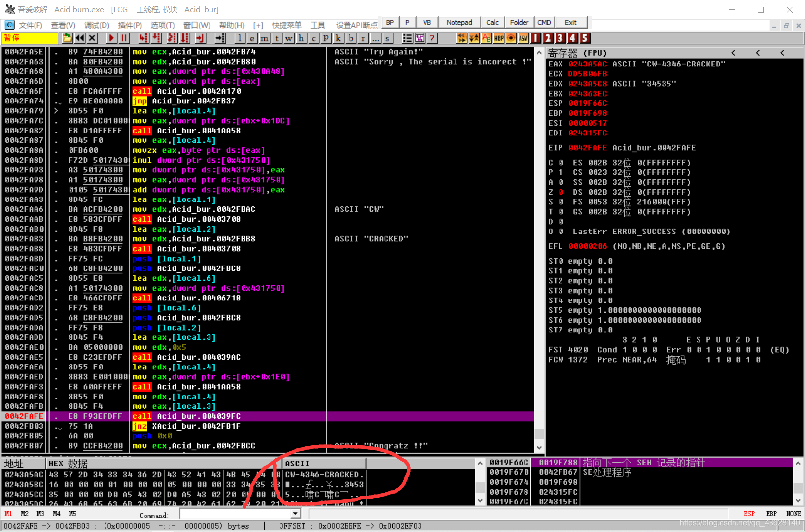Select NONE stack mode in status bar
Image resolution: width=805 pixels, height=532 pixels.
794,514
